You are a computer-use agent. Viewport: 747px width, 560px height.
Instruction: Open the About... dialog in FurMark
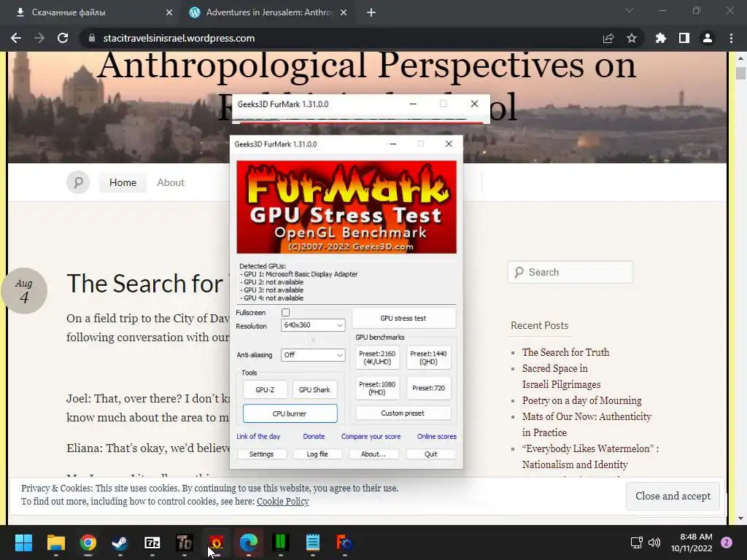[x=373, y=454]
